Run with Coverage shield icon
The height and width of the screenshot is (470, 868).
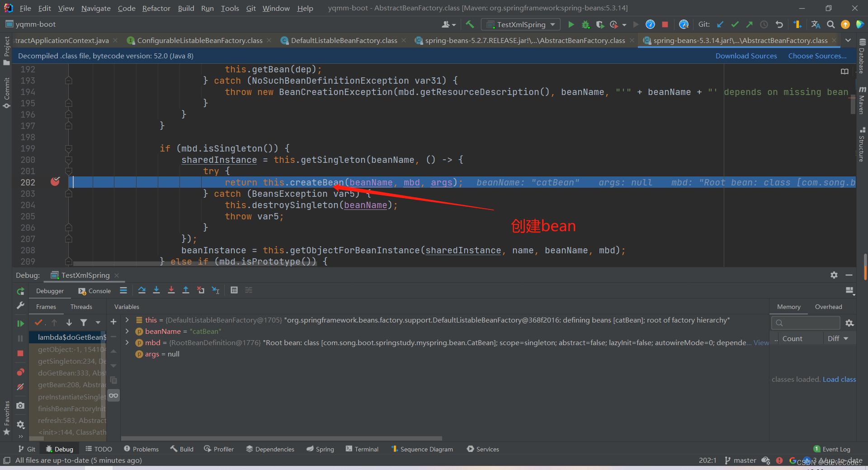(600, 24)
